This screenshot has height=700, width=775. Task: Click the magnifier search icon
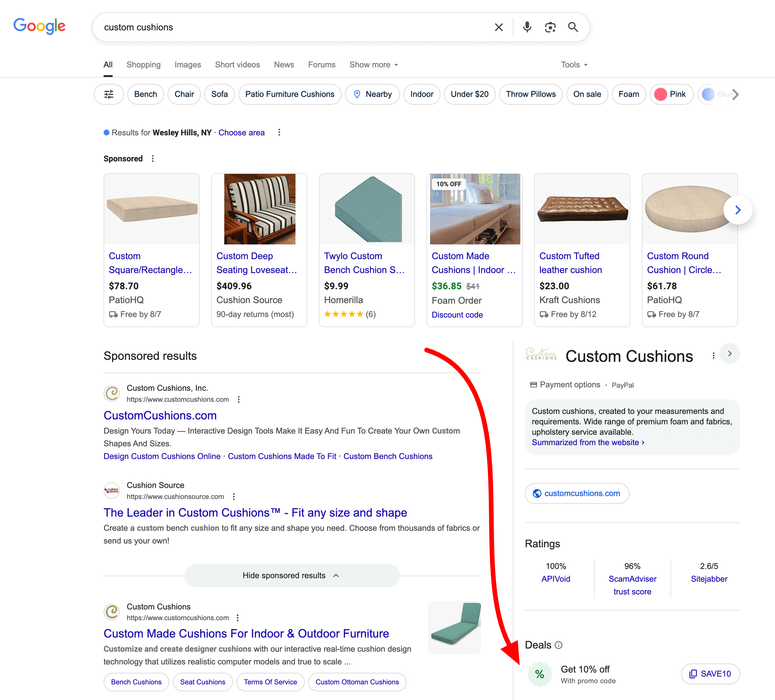tap(573, 27)
